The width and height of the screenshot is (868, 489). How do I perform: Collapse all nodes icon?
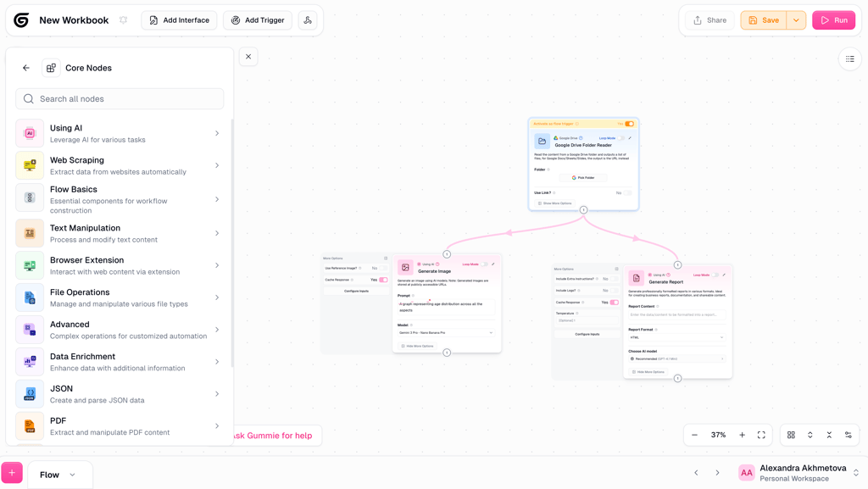829,435
